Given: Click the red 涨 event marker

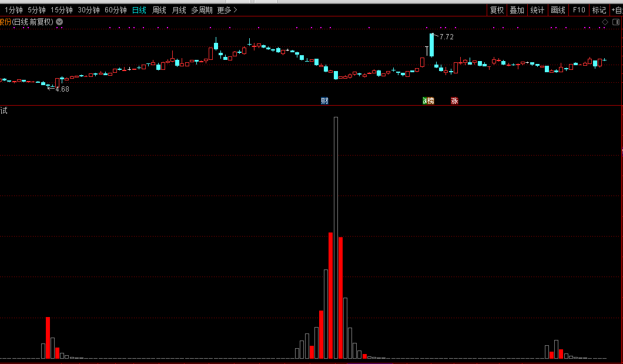Looking at the screenshot, I should click(x=454, y=101).
